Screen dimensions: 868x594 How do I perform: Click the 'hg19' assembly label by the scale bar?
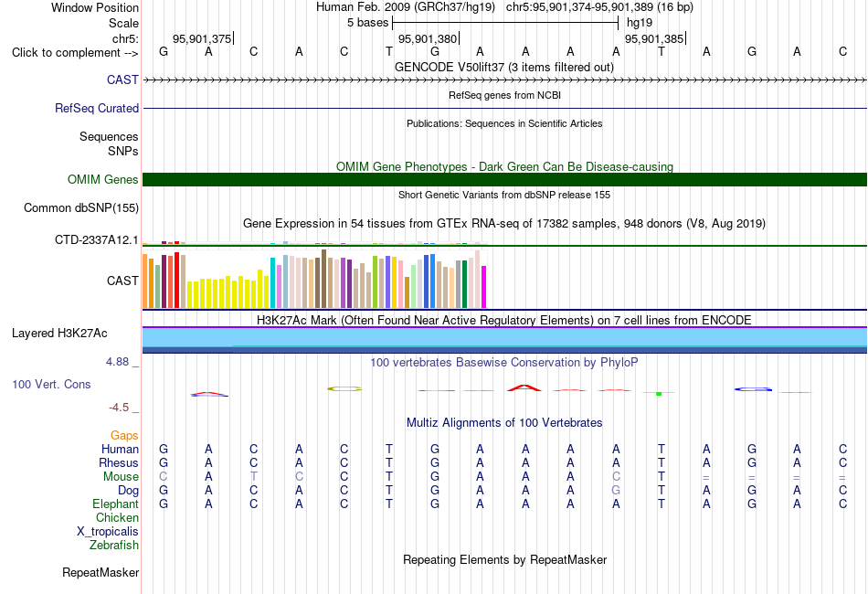[x=640, y=23]
